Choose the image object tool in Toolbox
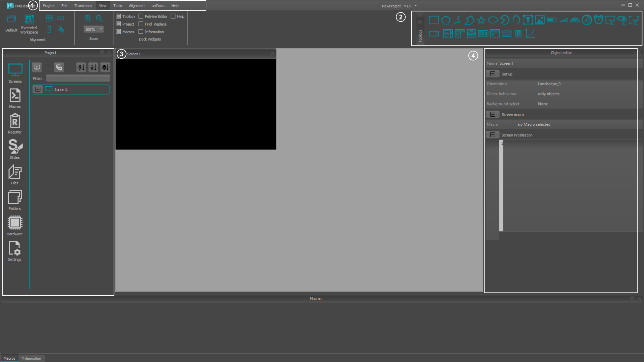644x362 pixels. [x=539, y=20]
